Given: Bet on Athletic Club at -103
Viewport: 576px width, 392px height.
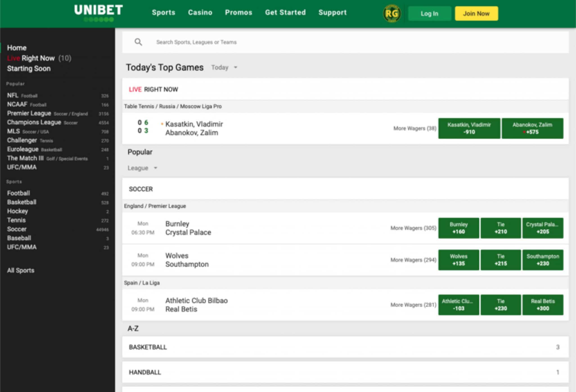Looking at the screenshot, I should (x=458, y=305).
